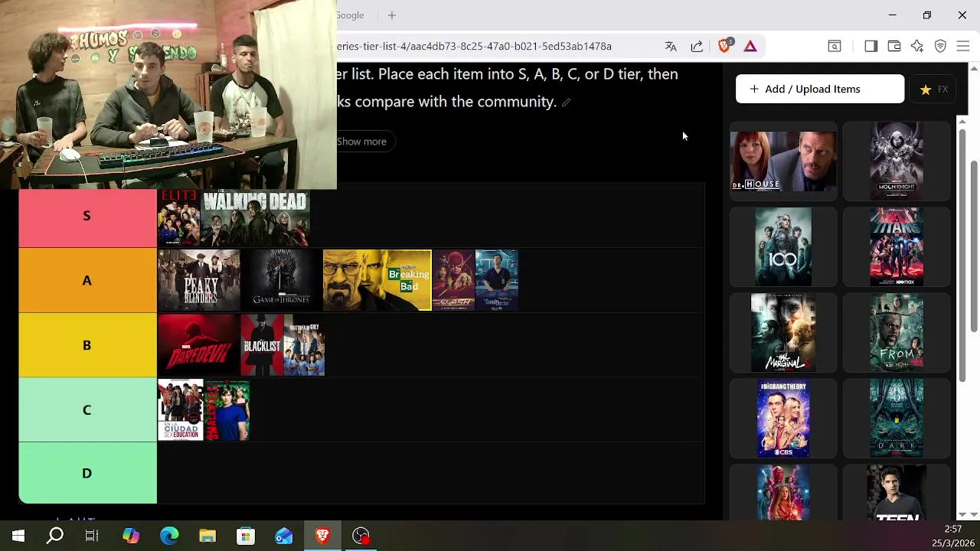The height and width of the screenshot is (551, 980).
Task: Click the items panel scroll-down arrow
Action: 963,515
